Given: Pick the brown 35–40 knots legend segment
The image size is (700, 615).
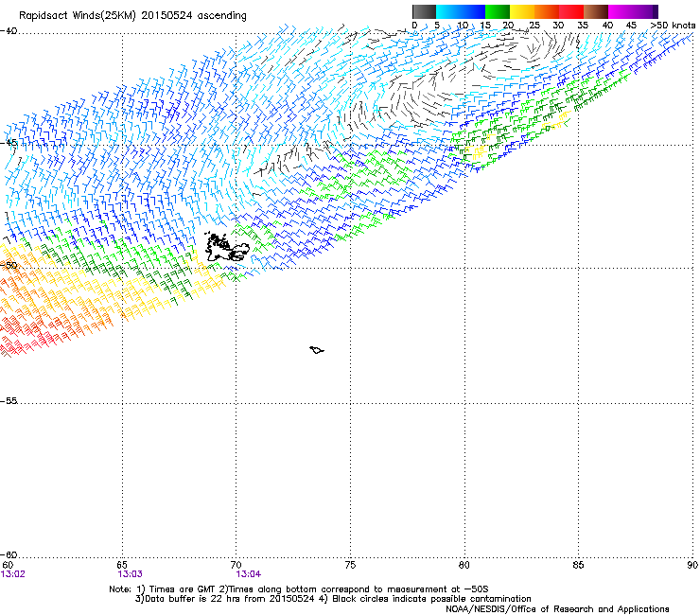Looking at the screenshot, I should (x=596, y=11).
